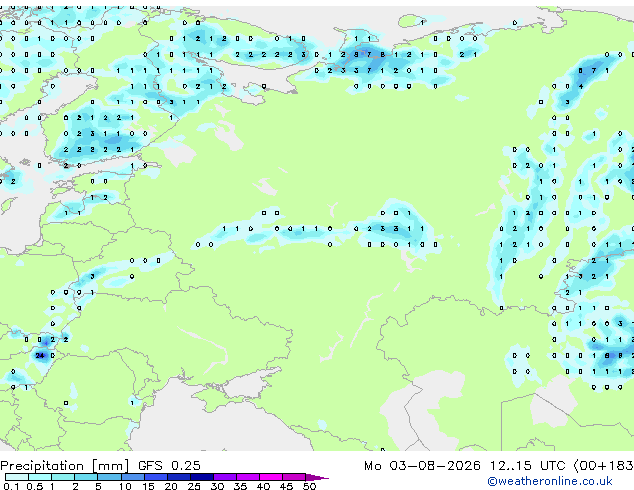Click the '12..15 UTC' time label
This screenshot has width=634, height=490.
[527, 466]
